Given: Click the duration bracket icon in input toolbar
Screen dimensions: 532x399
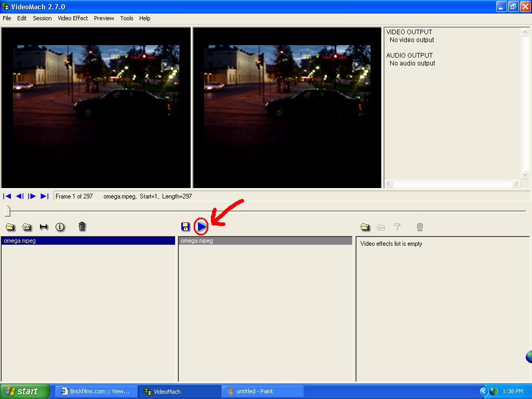Looking at the screenshot, I should (x=44, y=227).
